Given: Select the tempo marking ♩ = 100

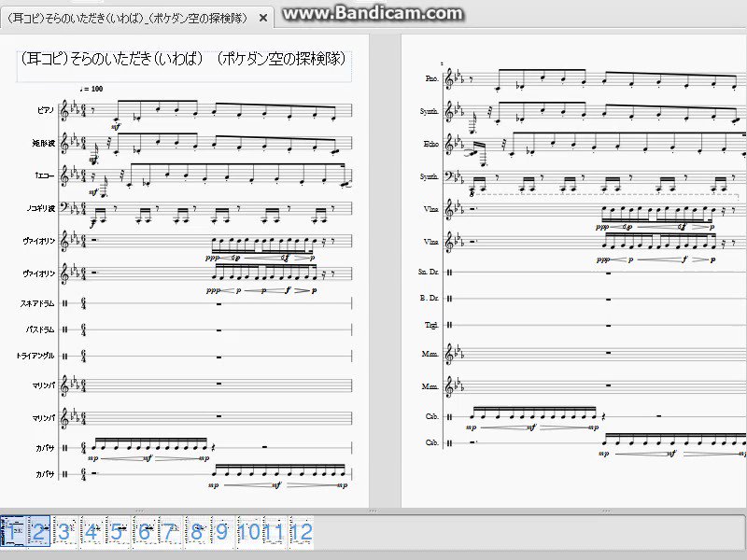Looking at the screenshot, I should pyautogui.click(x=92, y=89).
